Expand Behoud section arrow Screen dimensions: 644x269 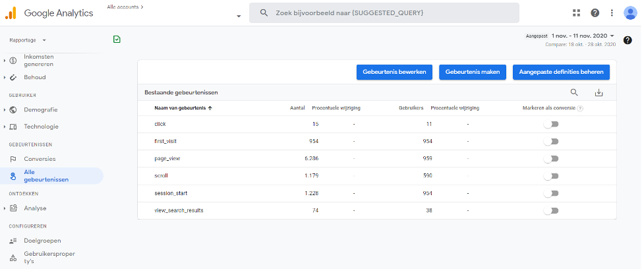(5, 77)
